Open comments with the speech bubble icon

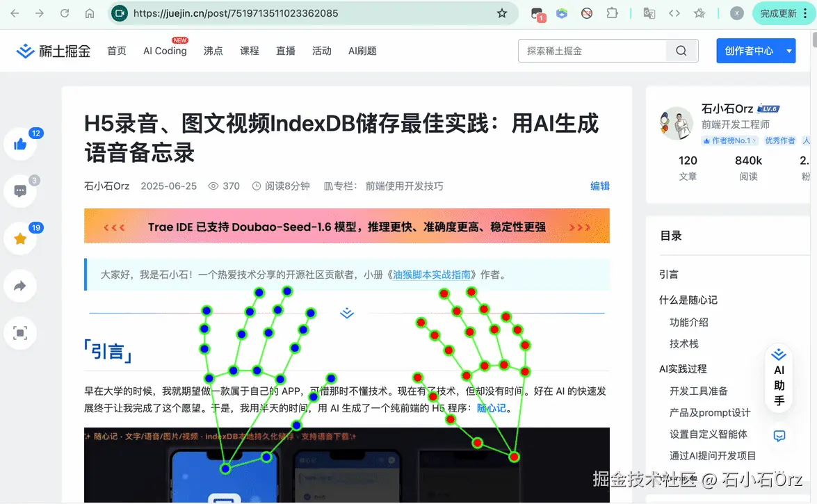pos(20,191)
